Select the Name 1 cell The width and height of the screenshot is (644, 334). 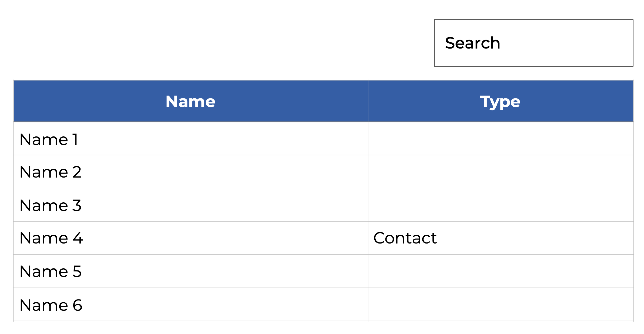click(49, 139)
